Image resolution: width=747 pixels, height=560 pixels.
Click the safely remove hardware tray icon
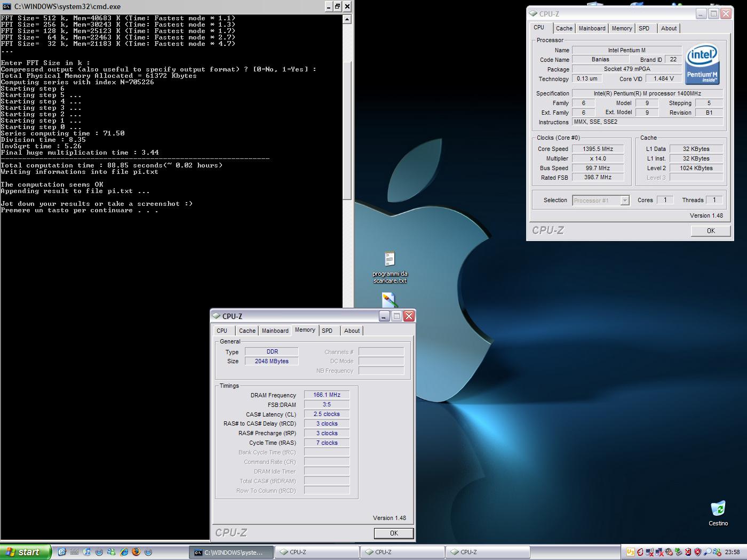pyautogui.click(x=678, y=552)
